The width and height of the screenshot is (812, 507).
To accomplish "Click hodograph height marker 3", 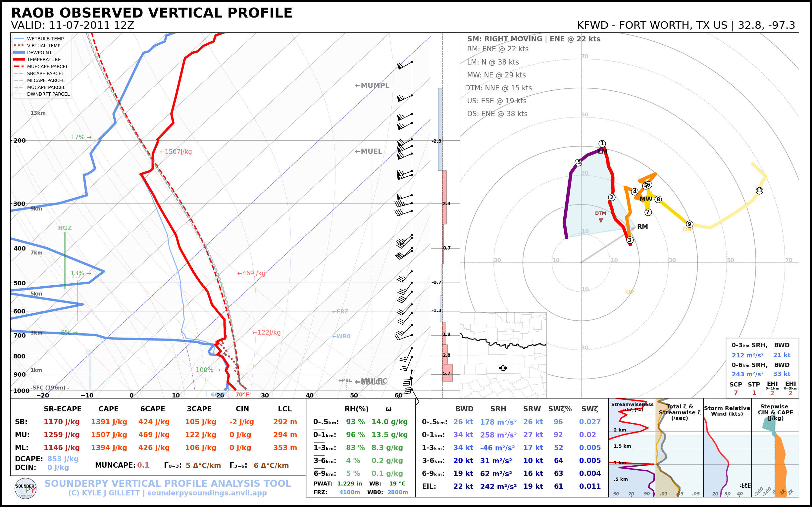I will click(630, 240).
